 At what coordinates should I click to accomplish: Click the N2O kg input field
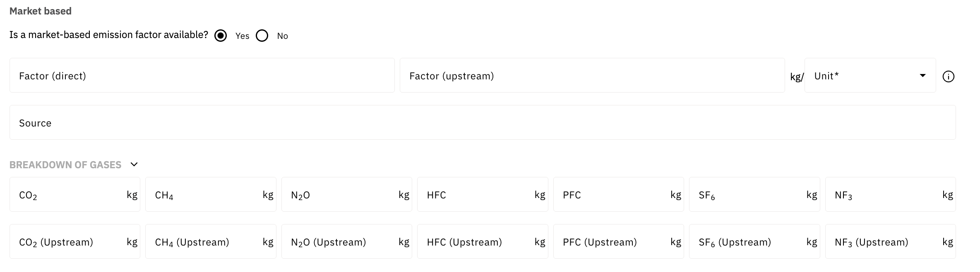point(343,195)
